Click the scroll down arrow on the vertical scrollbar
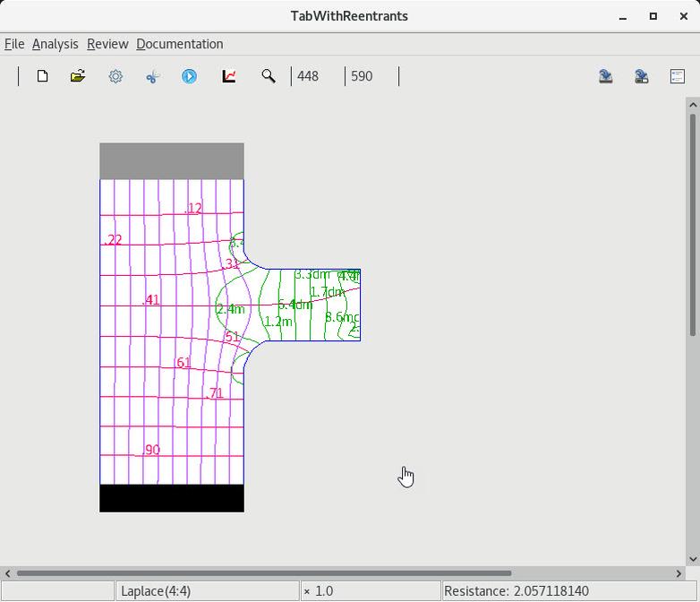 [693, 559]
